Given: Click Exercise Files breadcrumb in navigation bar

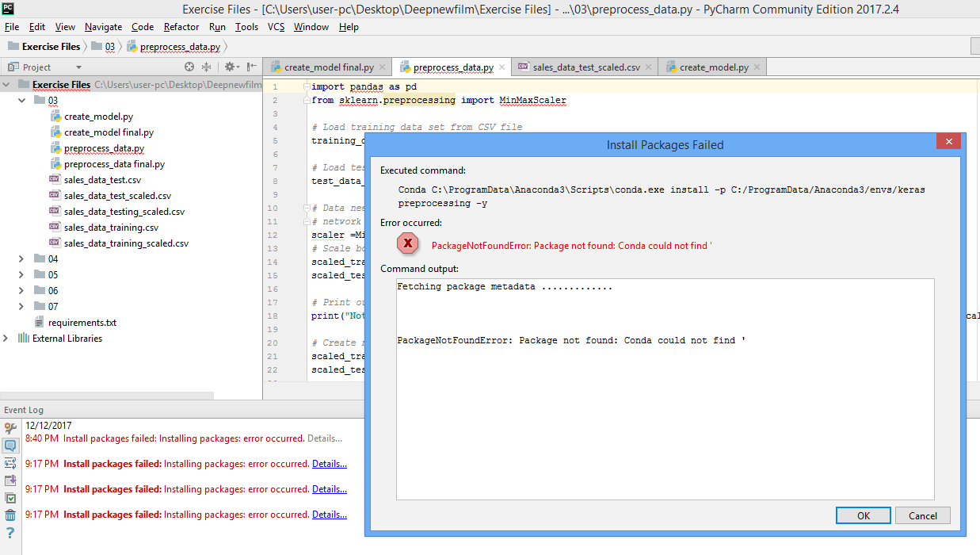Looking at the screenshot, I should 44,47.
